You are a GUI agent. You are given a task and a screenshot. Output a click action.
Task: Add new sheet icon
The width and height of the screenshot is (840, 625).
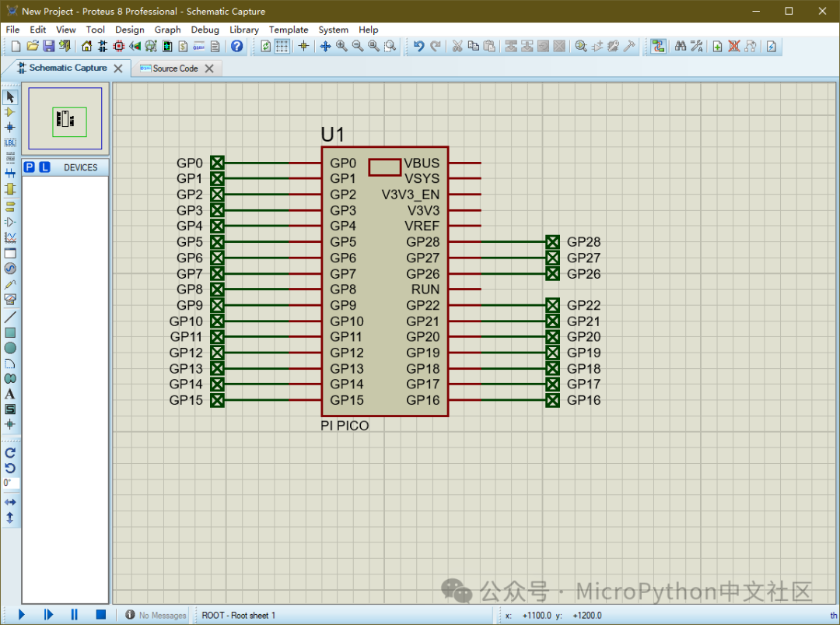(x=718, y=47)
